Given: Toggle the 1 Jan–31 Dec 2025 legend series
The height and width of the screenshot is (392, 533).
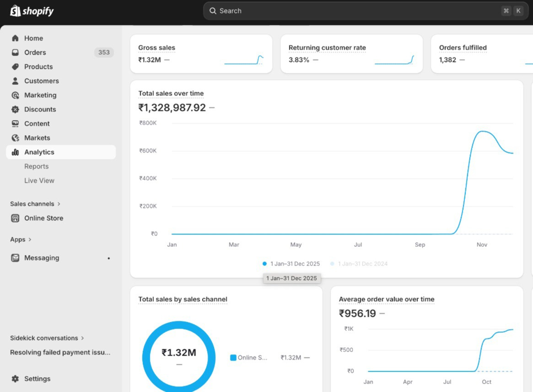Looking at the screenshot, I should point(291,264).
